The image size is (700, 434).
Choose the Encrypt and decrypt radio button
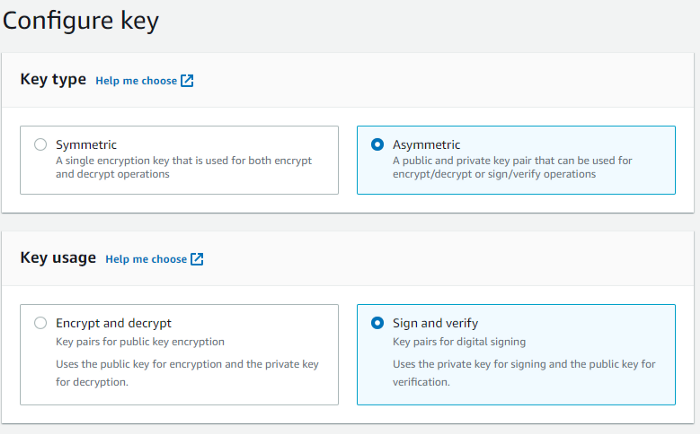pos(40,322)
